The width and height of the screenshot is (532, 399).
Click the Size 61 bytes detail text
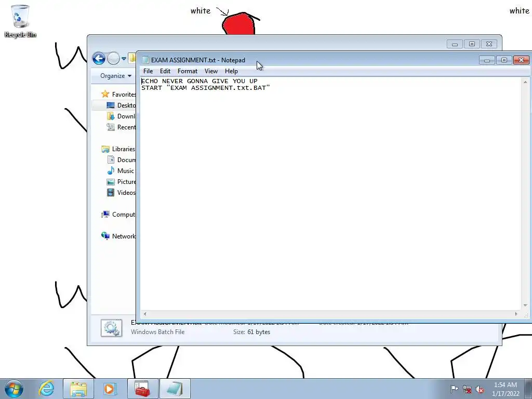click(x=251, y=332)
